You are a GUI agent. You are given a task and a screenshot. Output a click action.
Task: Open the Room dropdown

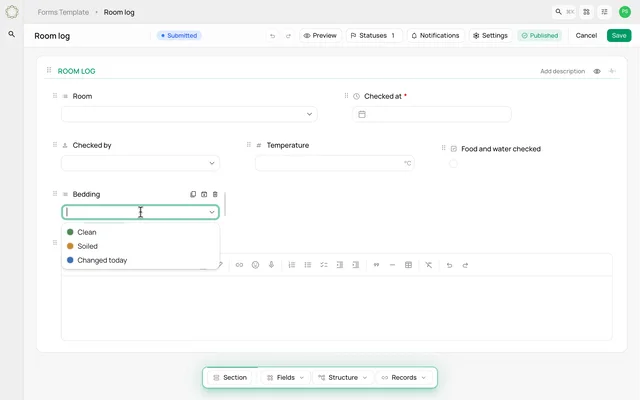click(x=189, y=114)
